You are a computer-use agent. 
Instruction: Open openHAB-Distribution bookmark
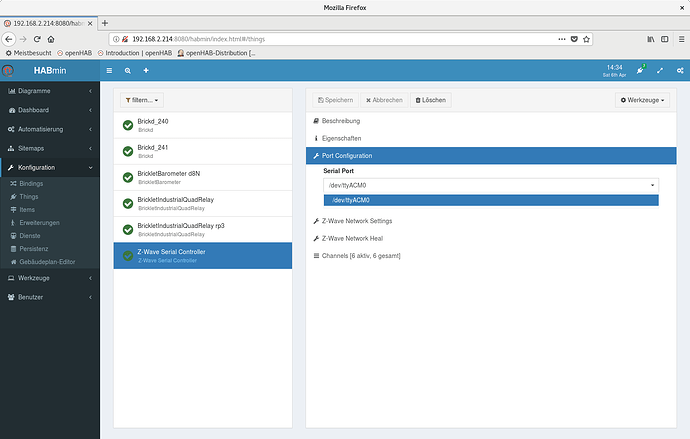click(x=217, y=53)
